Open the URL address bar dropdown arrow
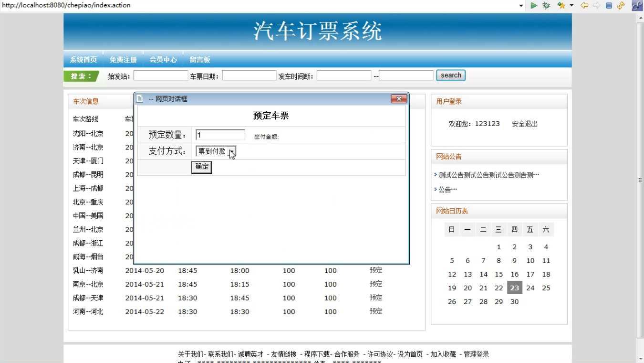644x363 pixels. 521,6
